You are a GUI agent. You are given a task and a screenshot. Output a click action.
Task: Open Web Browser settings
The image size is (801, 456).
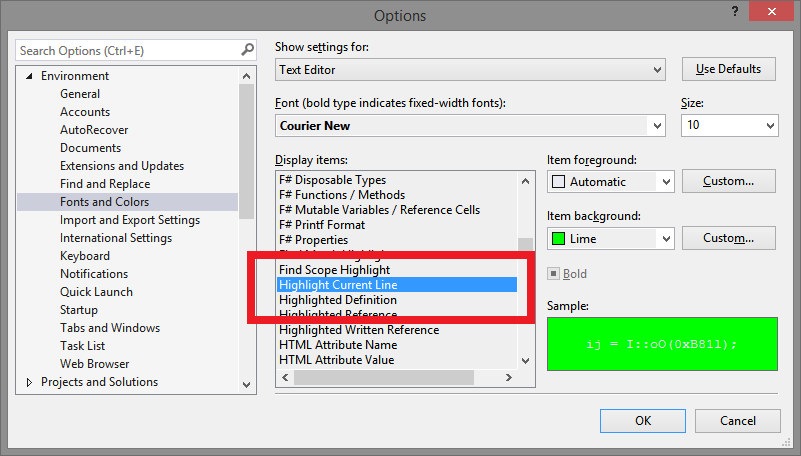click(x=95, y=364)
